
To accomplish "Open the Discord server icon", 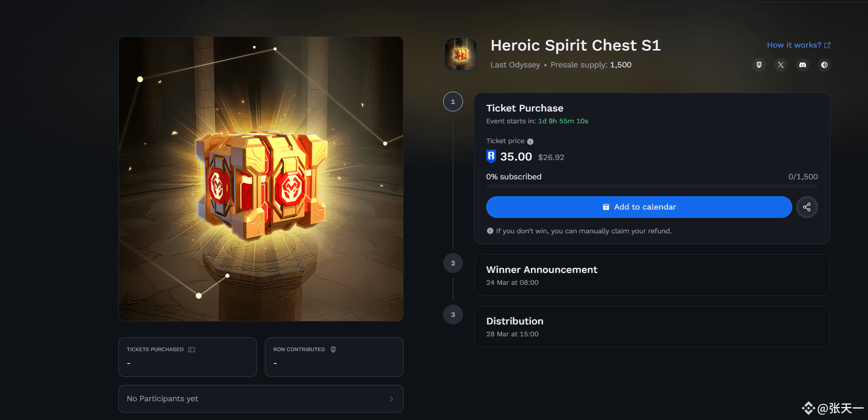I will click(x=803, y=65).
